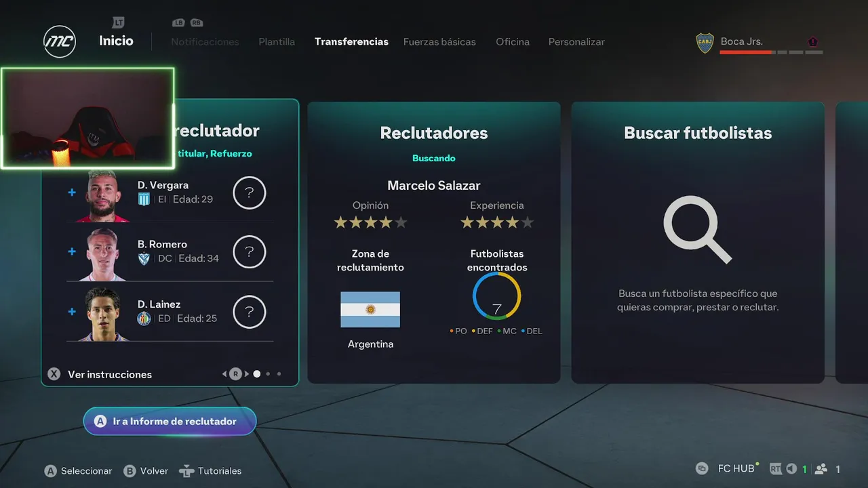868x488 pixels.
Task: Select B. Romero player portrait
Action: pos(103,255)
